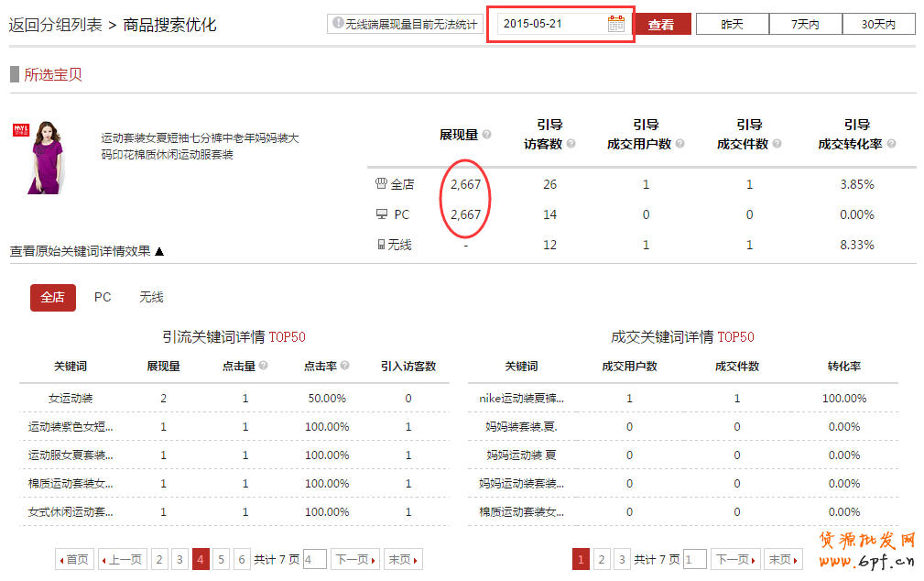The height and width of the screenshot is (581, 924).
Task: Click help icon next to 成交转化率
Action: pos(891,144)
